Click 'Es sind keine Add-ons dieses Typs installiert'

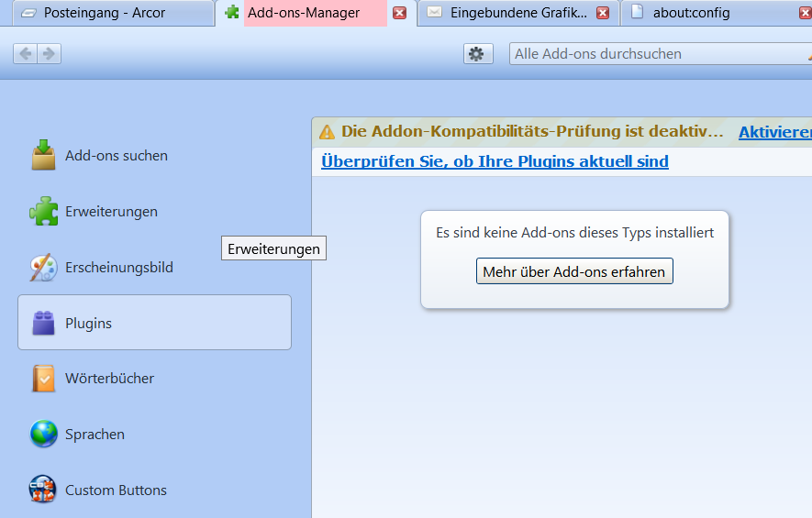coord(574,233)
